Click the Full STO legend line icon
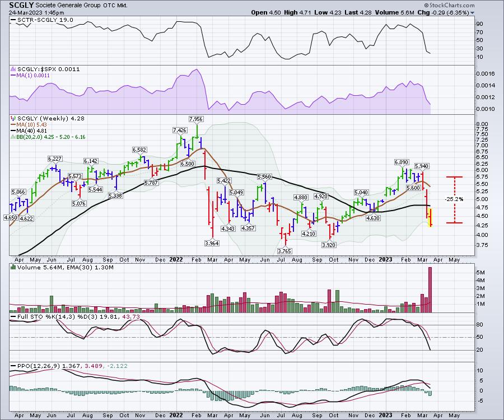 click(x=13, y=318)
